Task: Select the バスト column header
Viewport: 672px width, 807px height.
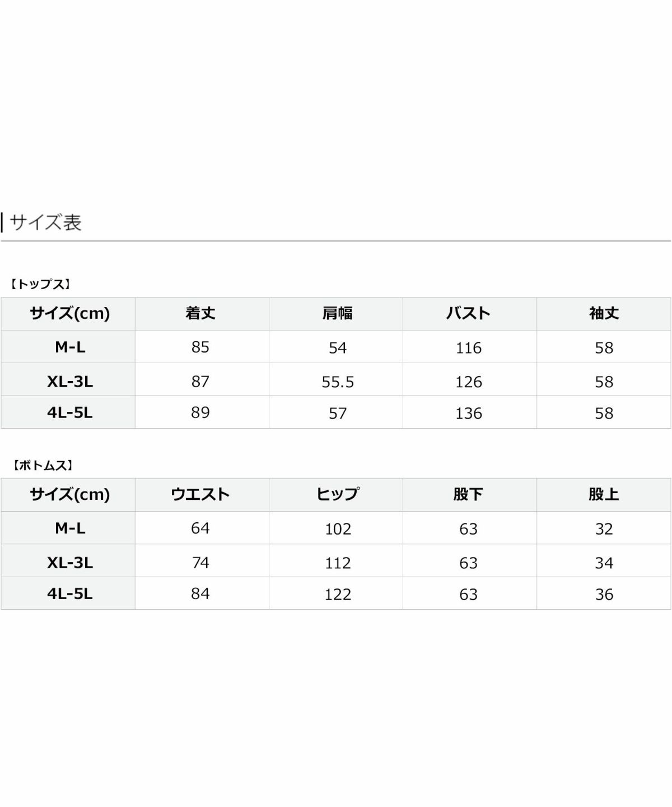Action: click(x=468, y=313)
